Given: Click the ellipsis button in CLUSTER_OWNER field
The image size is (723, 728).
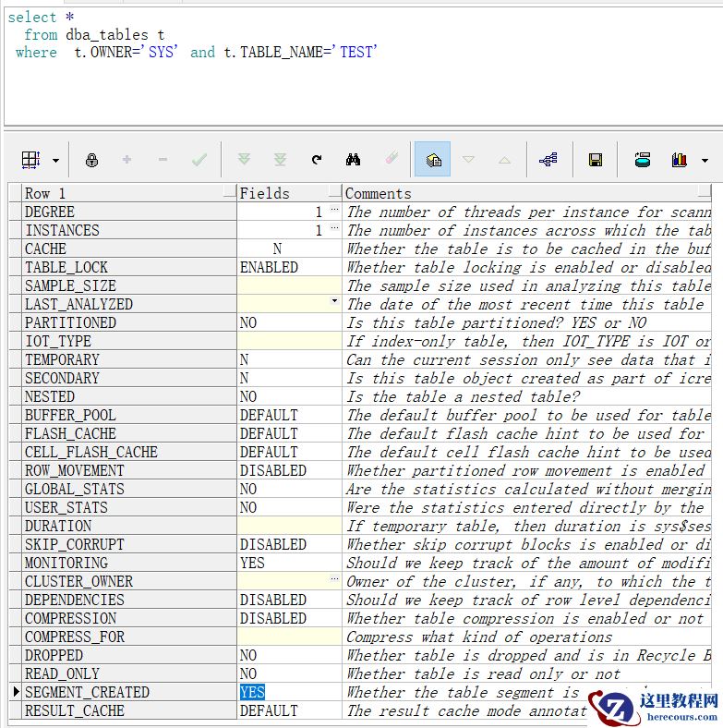Looking at the screenshot, I should 334,579.
